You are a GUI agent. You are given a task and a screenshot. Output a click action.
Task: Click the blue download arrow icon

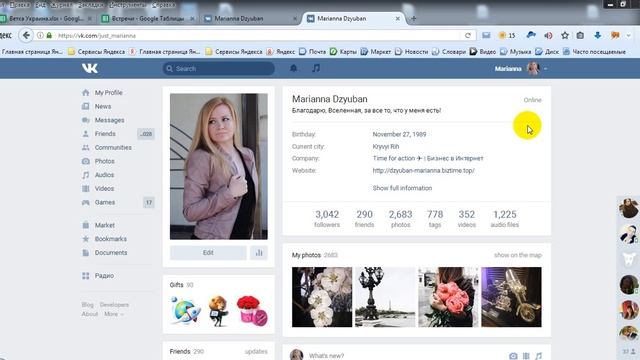(598, 36)
